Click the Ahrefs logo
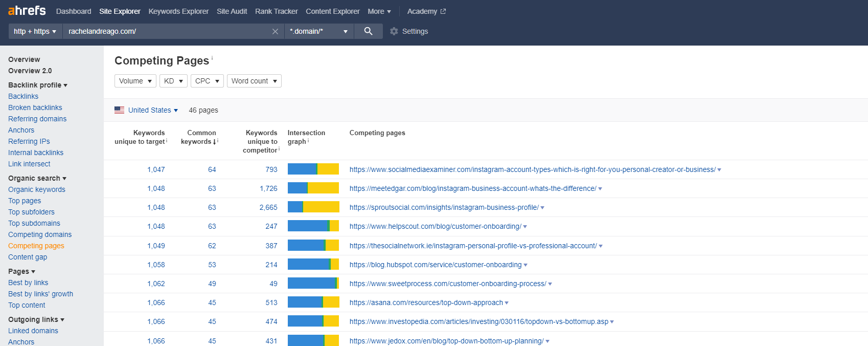This screenshot has height=346, width=868. coord(27,11)
